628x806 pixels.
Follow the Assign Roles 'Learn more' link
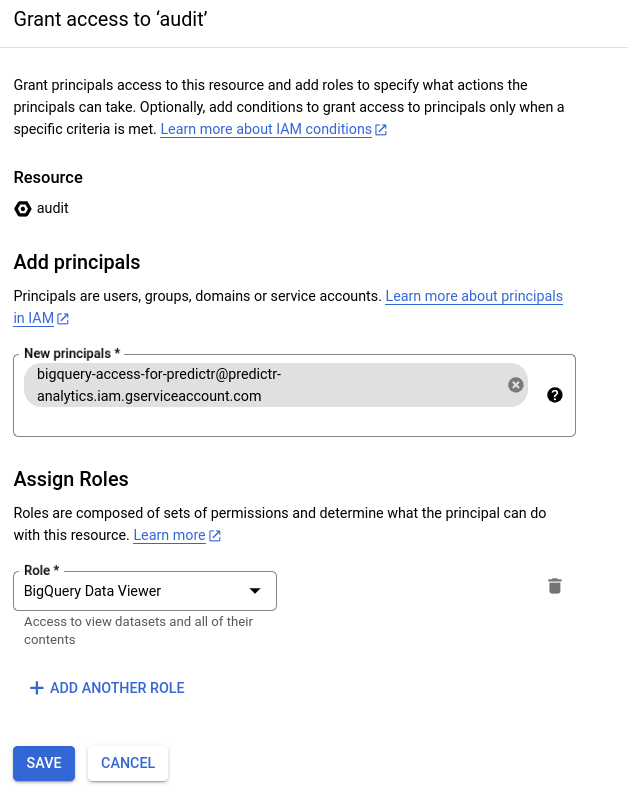170,535
